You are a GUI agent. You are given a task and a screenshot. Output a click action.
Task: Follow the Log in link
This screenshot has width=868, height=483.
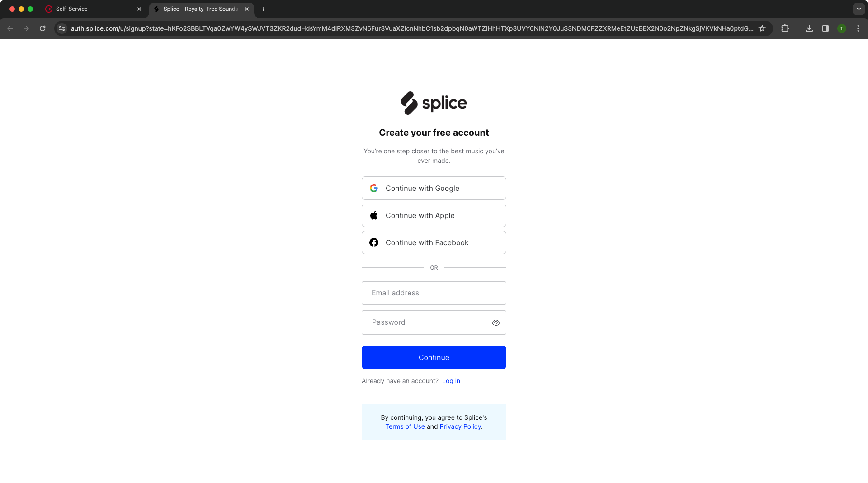click(x=451, y=381)
